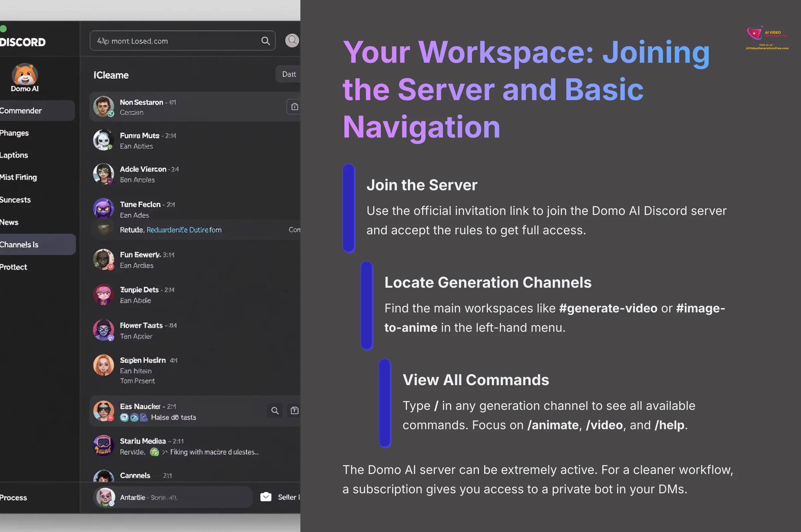This screenshot has height=532, width=801.
Task: Select the Funra Muts name text
Action: point(140,136)
